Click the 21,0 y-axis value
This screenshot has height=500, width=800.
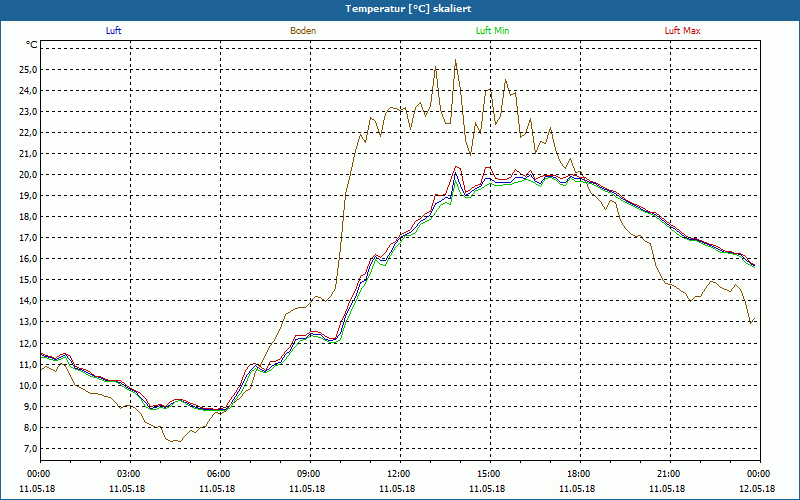[28, 154]
